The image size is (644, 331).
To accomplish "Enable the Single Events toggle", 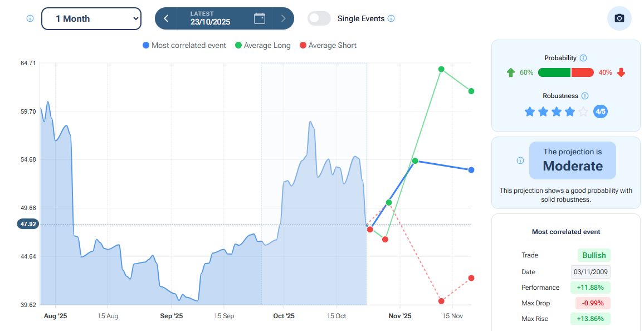I will 319,18.
